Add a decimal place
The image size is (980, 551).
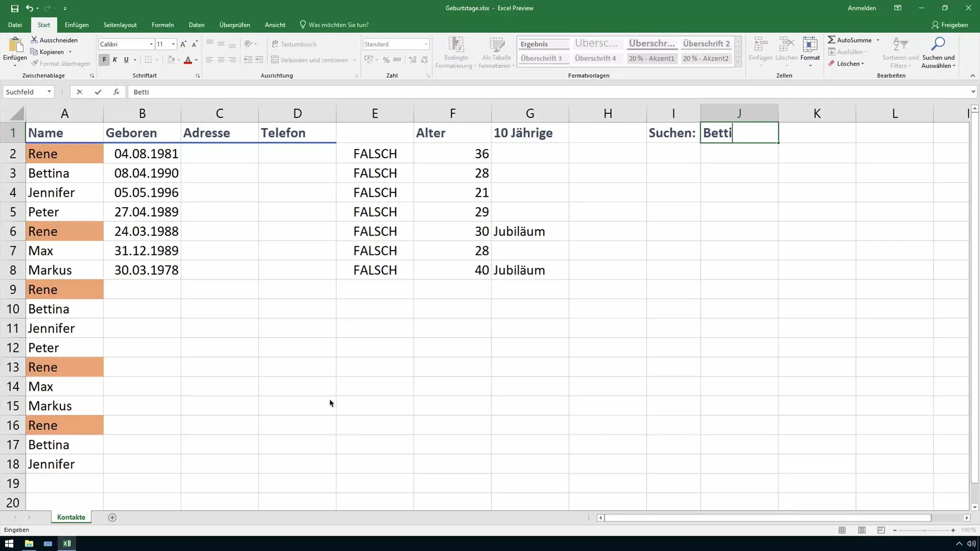413,60
